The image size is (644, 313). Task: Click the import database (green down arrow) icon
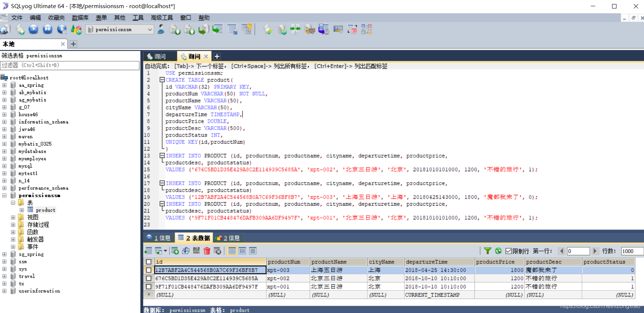175,29
